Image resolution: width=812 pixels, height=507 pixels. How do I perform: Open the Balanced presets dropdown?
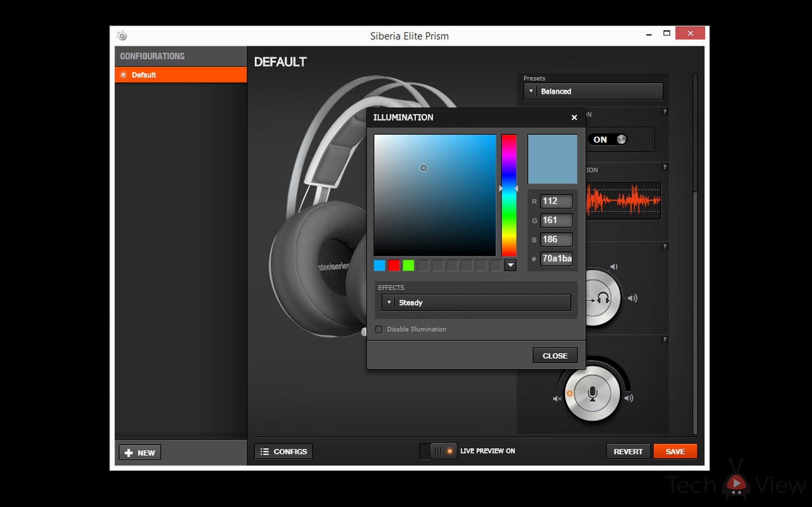(x=593, y=92)
